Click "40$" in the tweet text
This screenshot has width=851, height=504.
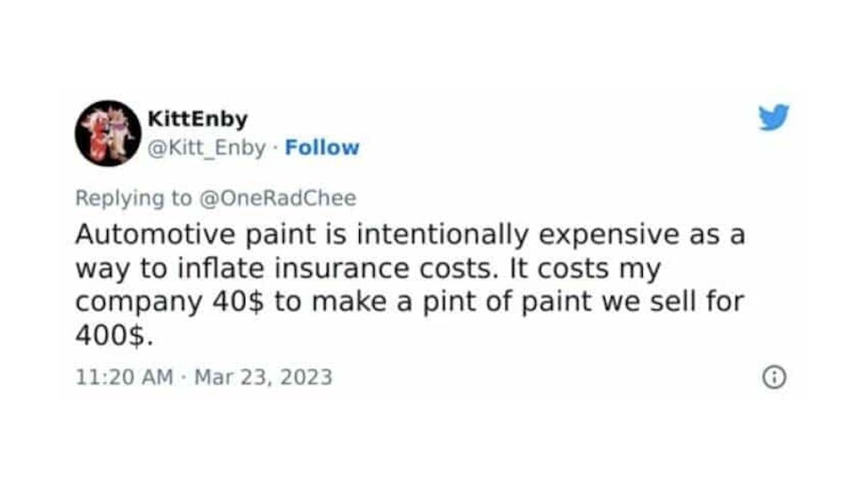pyautogui.click(x=238, y=302)
